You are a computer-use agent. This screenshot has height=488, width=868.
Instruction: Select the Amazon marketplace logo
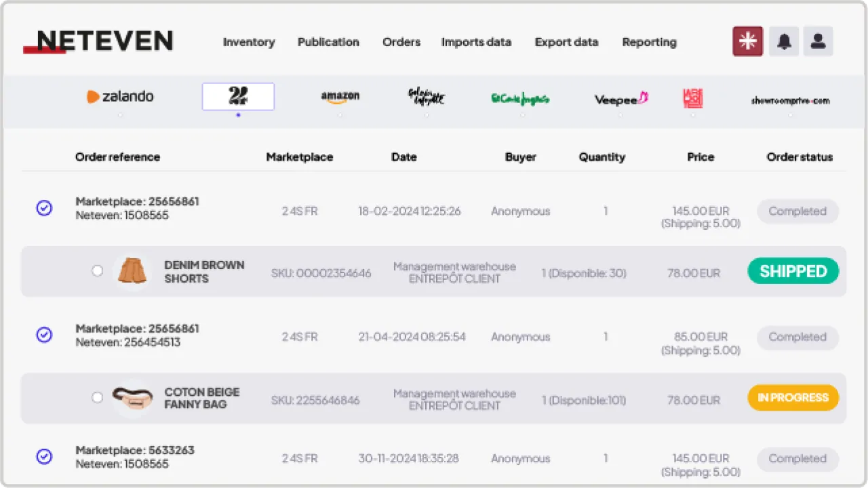click(x=340, y=97)
